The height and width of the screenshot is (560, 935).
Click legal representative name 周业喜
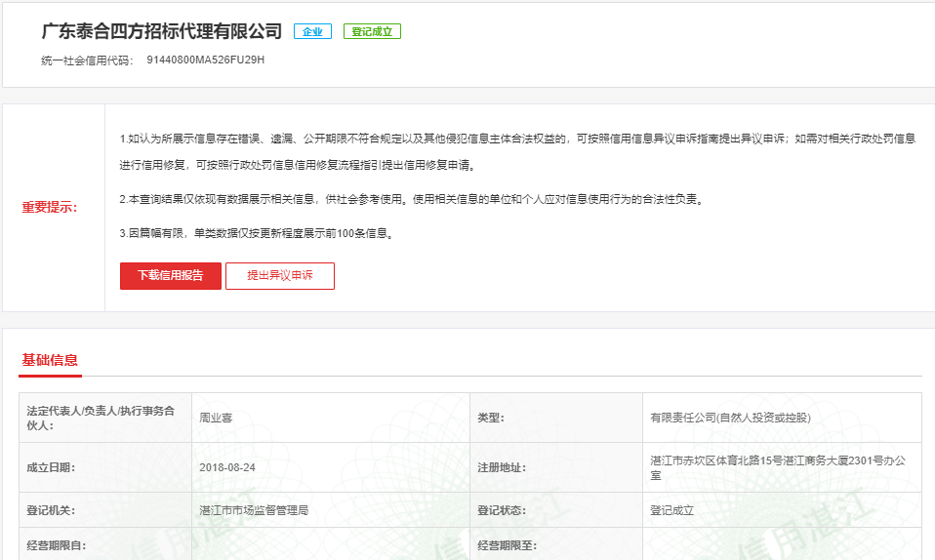coord(216,418)
